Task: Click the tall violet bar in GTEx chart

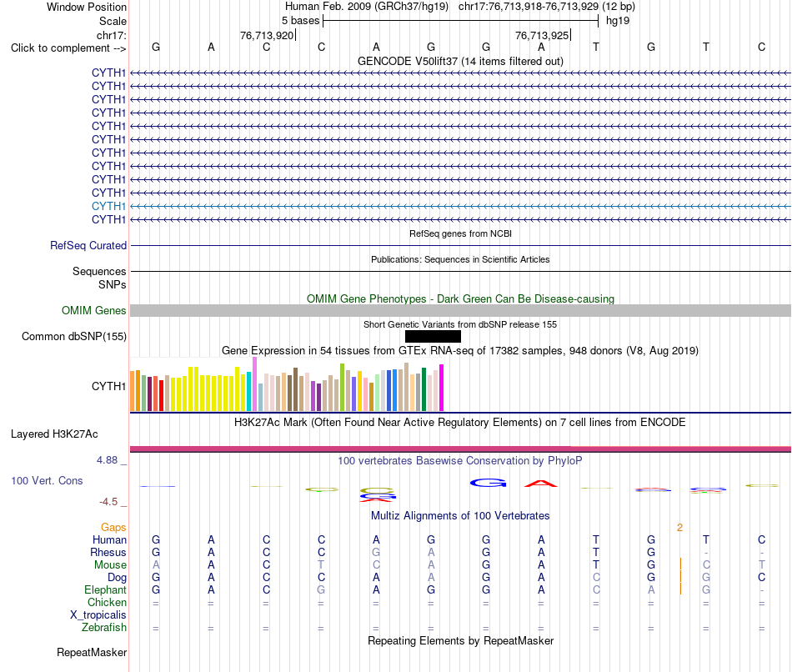Action: pyautogui.click(x=254, y=384)
